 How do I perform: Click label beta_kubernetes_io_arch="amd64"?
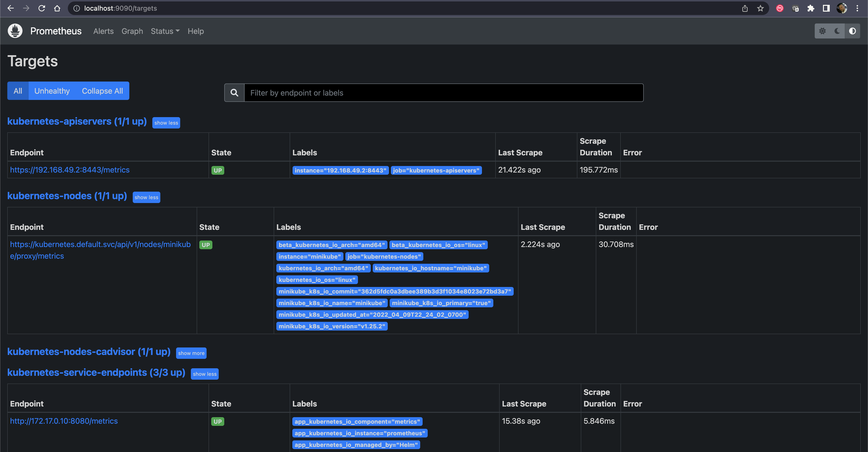(332, 245)
